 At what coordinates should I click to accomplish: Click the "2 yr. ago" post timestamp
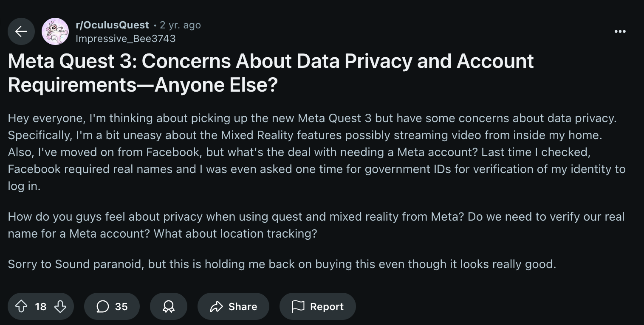[x=180, y=25]
